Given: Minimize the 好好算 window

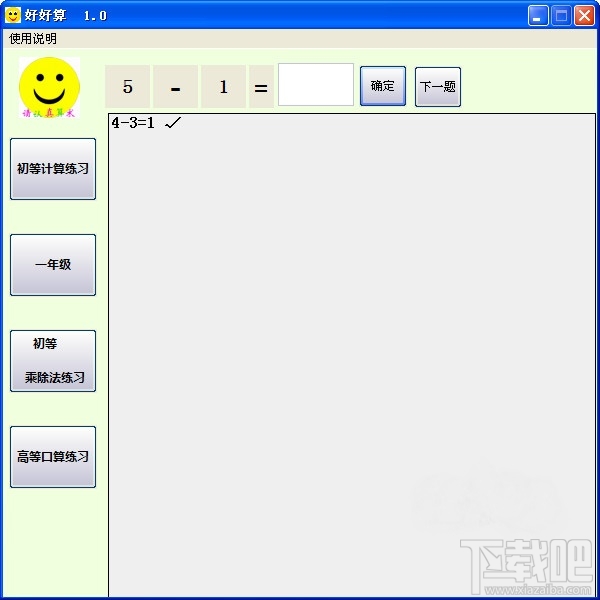Looking at the screenshot, I should 538,16.
